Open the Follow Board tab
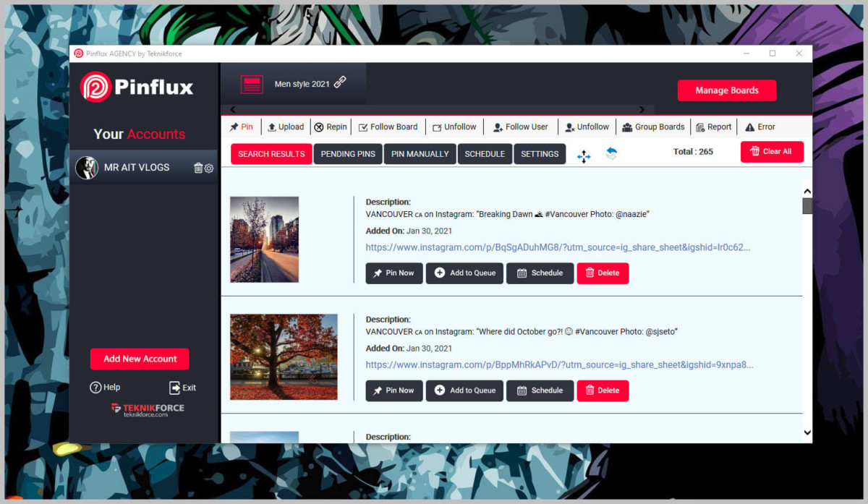Viewport: 868px width, 504px height. pyautogui.click(x=388, y=127)
